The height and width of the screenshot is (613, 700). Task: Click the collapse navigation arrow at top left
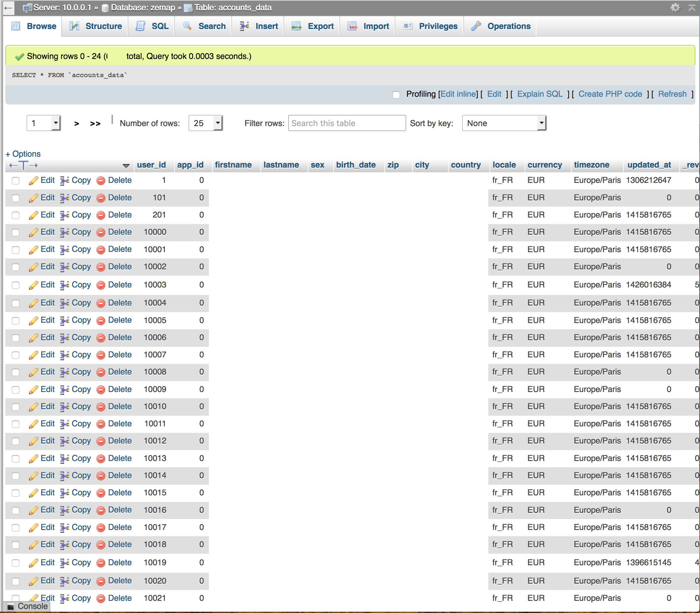(x=8, y=7)
